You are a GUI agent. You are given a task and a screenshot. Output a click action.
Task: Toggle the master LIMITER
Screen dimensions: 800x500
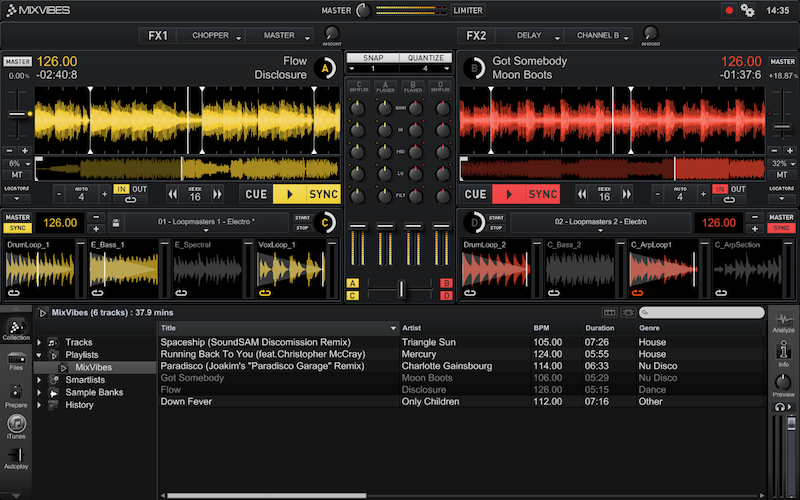coord(467,10)
